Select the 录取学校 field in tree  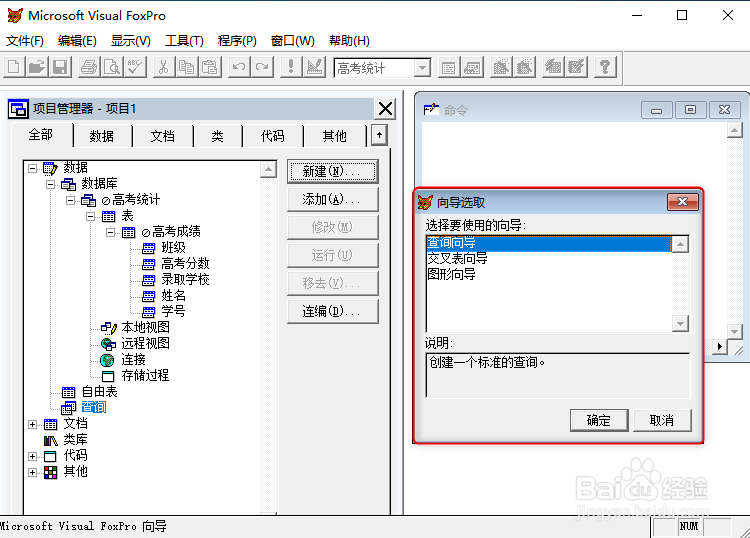pyautogui.click(x=185, y=279)
